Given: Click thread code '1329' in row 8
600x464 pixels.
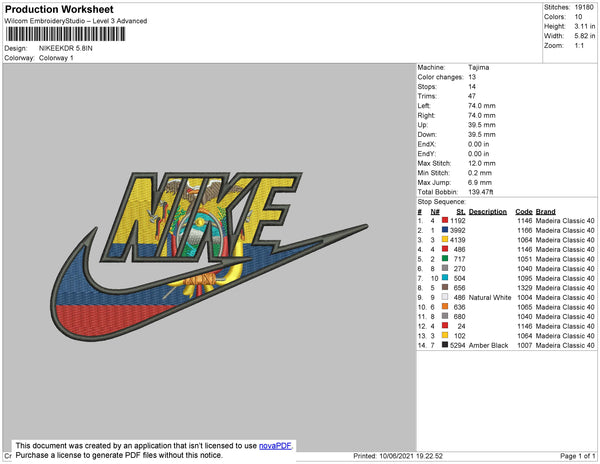Looking at the screenshot, I should (524, 288).
